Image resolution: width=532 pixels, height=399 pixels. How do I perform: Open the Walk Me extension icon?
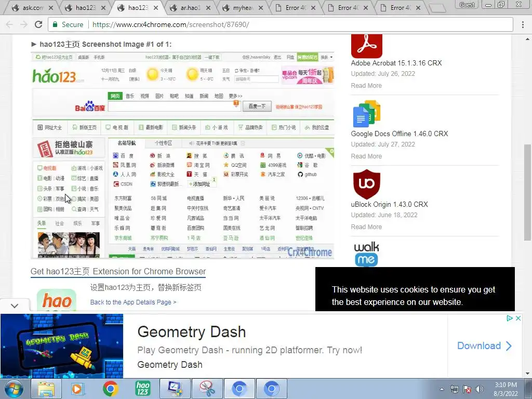pyautogui.click(x=366, y=254)
